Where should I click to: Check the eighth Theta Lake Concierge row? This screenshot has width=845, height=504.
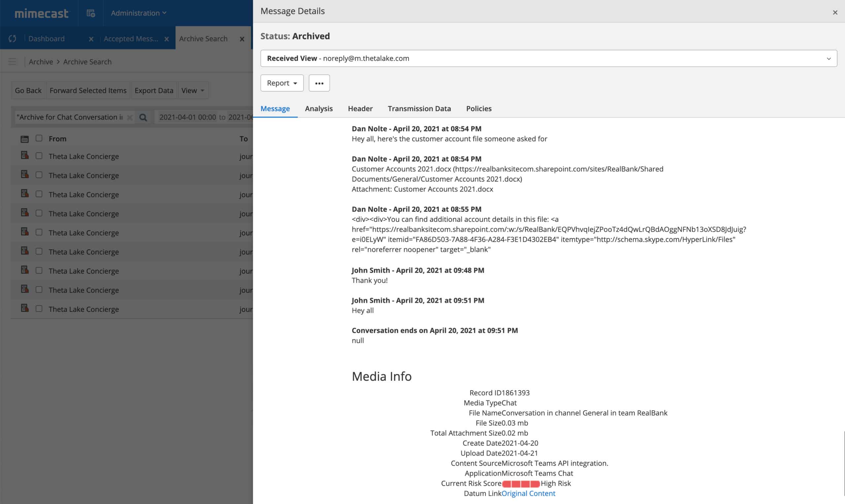39,289
